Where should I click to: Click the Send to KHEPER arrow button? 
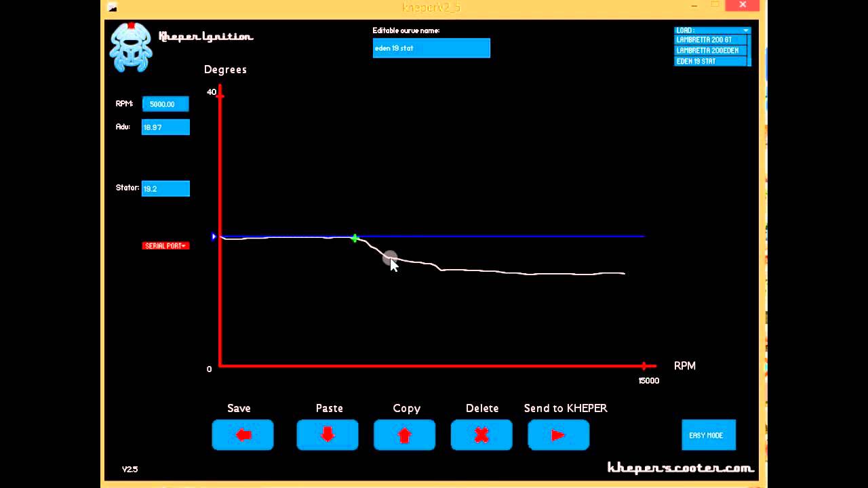559,435
